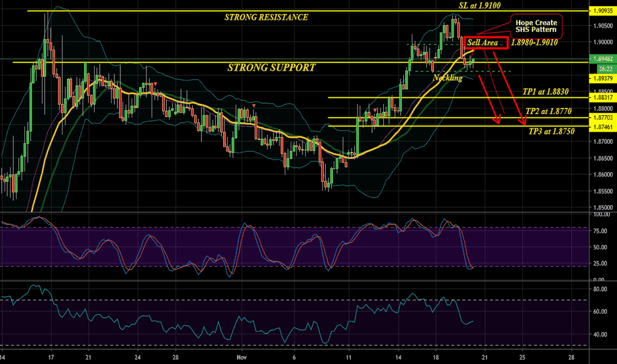
Task: Click the "TP2 at 1.8770" annotation
Action: 549,111
